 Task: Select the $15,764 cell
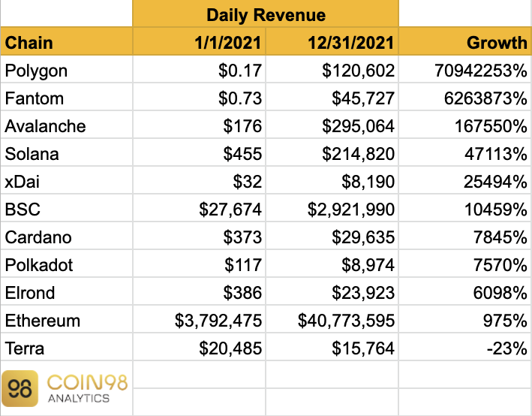[x=332, y=348]
